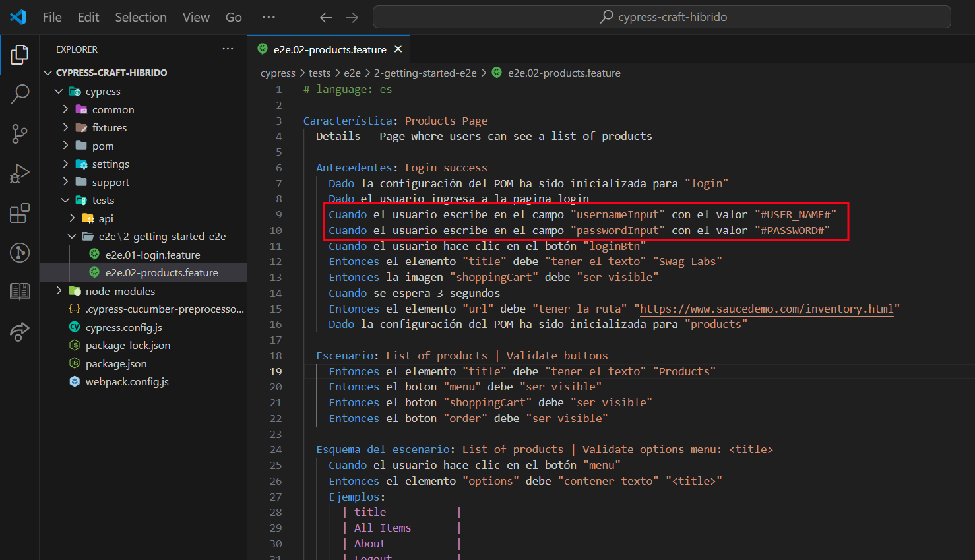Viewport: 975px width, 560px height.
Task: Expand the node_modules folder chevron
Action: 59,291
